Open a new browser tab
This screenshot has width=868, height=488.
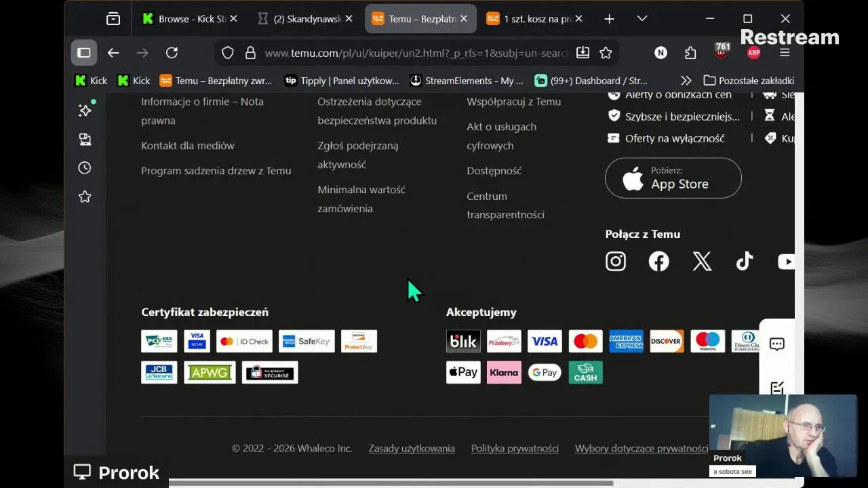(x=609, y=19)
